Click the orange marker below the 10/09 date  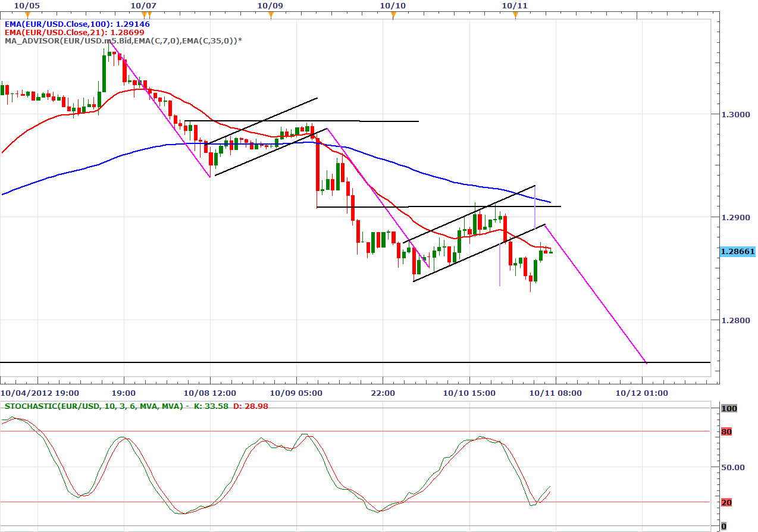tap(271, 14)
